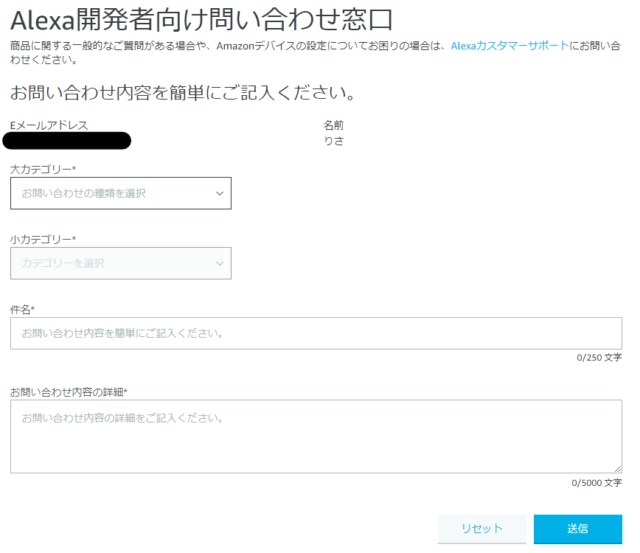Click the 0/5000 文字 counter
640x553 pixels.
pyautogui.click(x=596, y=483)
